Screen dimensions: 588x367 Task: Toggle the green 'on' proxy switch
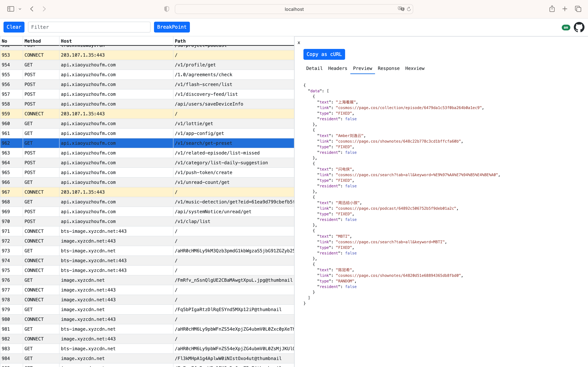566,27
